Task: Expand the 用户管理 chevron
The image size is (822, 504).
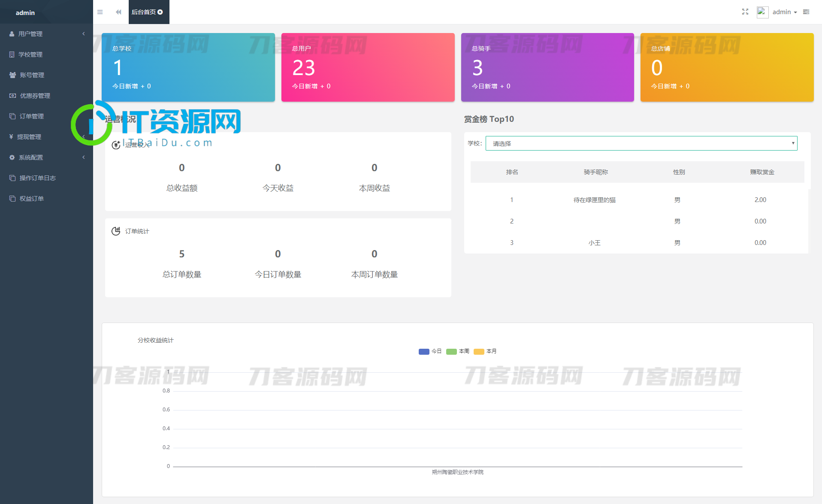Action: 84,34
